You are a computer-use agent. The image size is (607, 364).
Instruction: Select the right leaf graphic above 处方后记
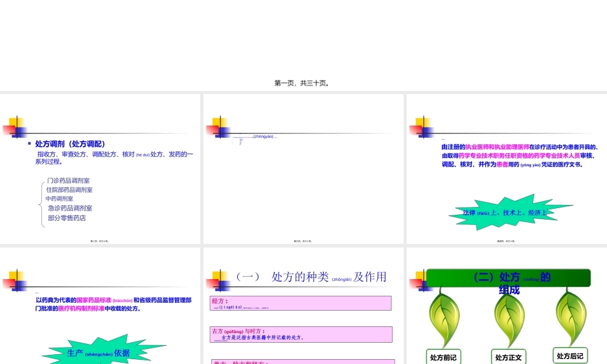point(571,318)
